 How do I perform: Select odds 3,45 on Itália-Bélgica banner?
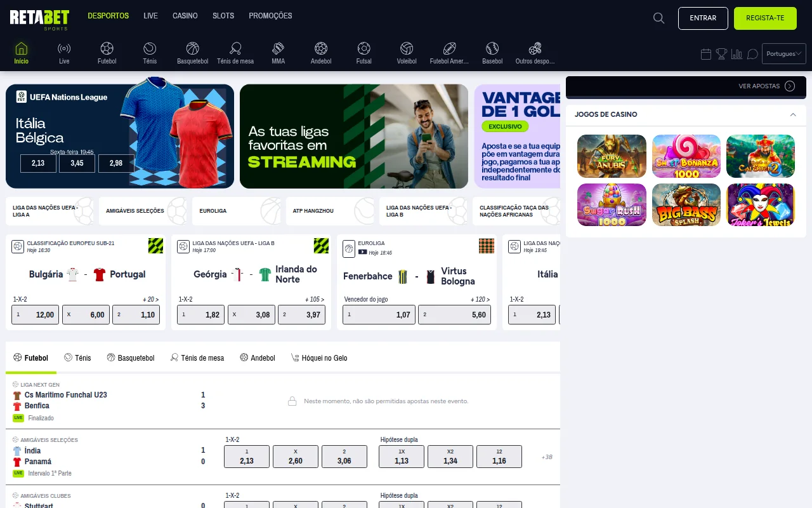pos(77,163)
